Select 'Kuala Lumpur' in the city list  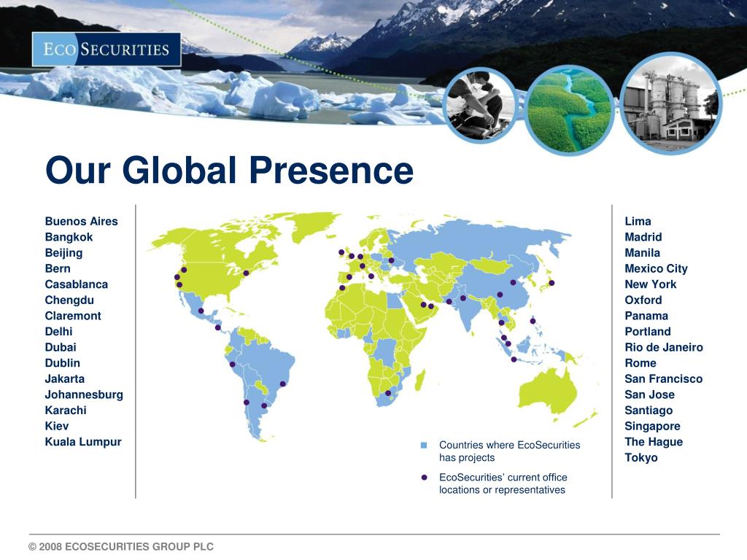pyautogui.click(x=83, y=441)
